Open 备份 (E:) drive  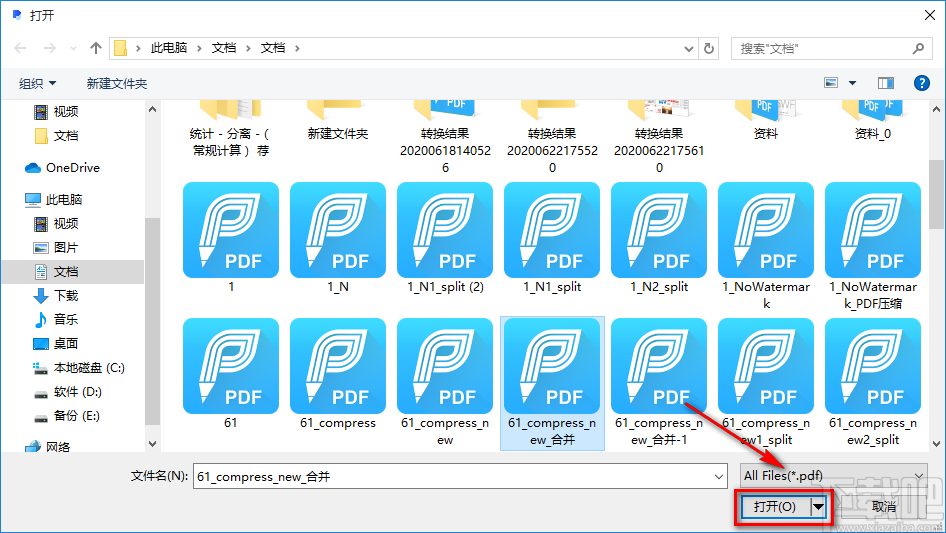[67, 416]
